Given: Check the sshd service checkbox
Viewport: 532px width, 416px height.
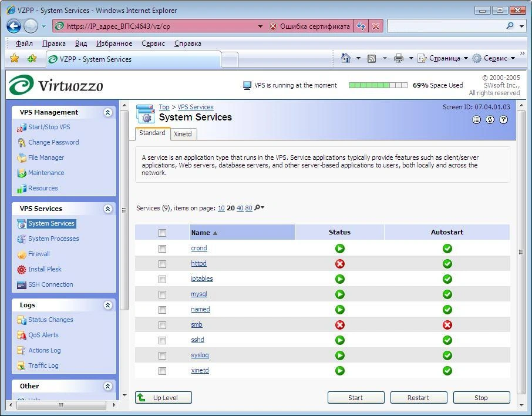Looking at the screenshot, I should 162,340.
